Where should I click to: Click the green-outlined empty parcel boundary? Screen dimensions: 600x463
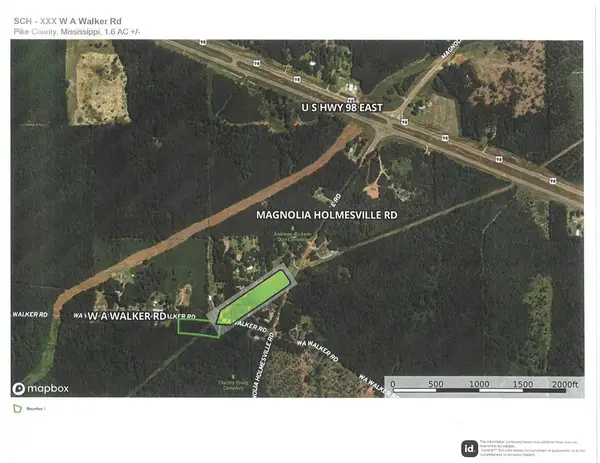197,327
